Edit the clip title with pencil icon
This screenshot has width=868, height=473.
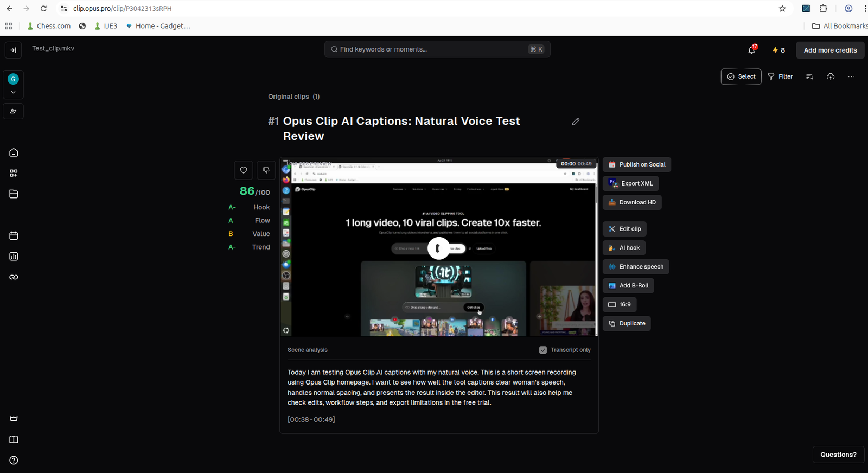(576, 122)
